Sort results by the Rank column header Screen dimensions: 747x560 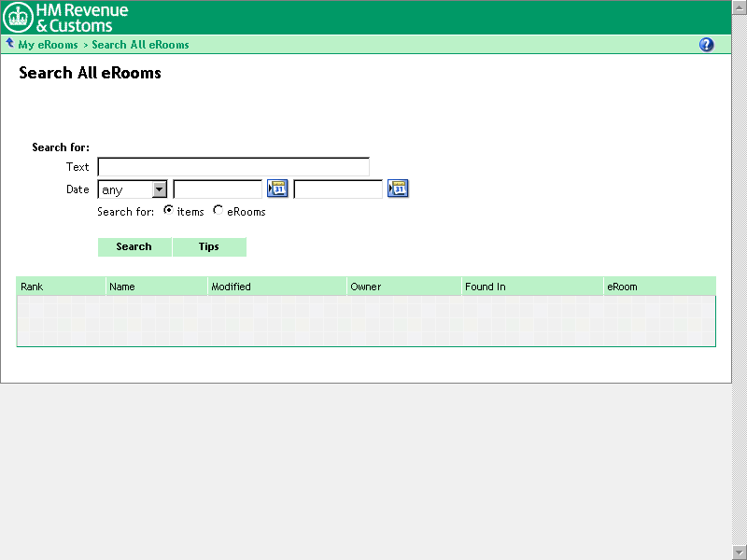tap(33, 287)
